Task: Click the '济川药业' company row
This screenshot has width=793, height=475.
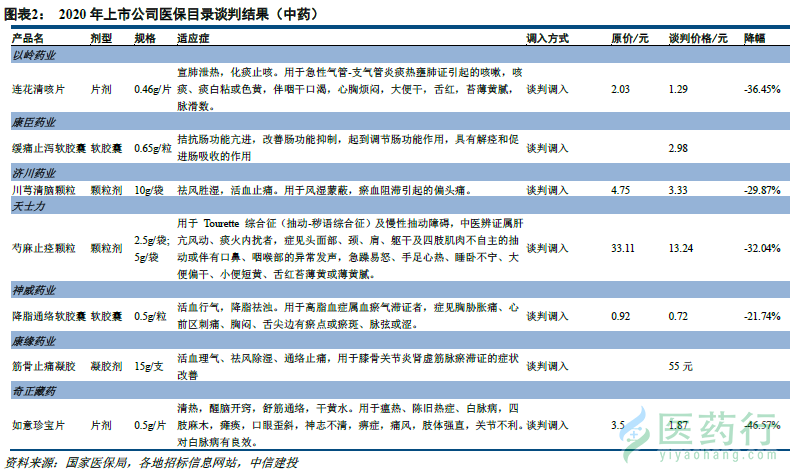Action: [400, 172]
